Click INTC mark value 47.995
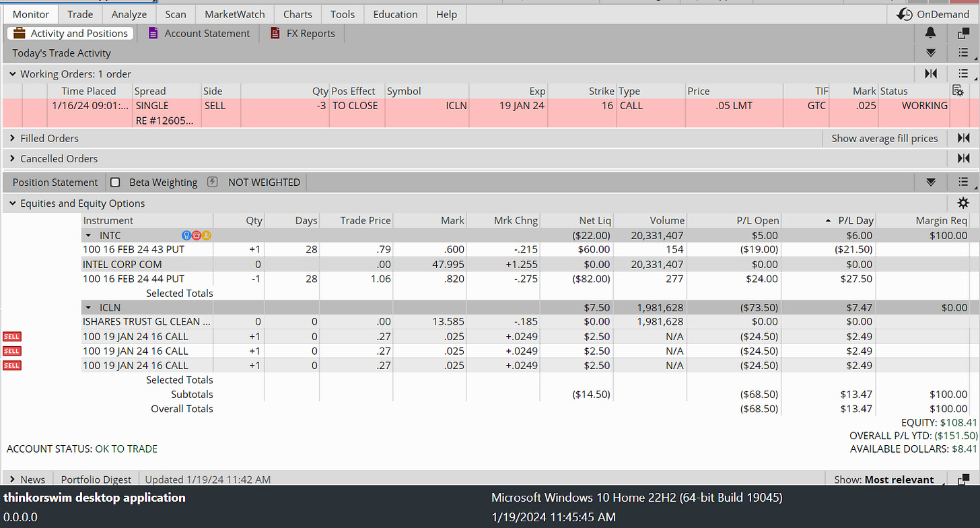The height and width of the screenshot is (528, 980). (448, 264)
